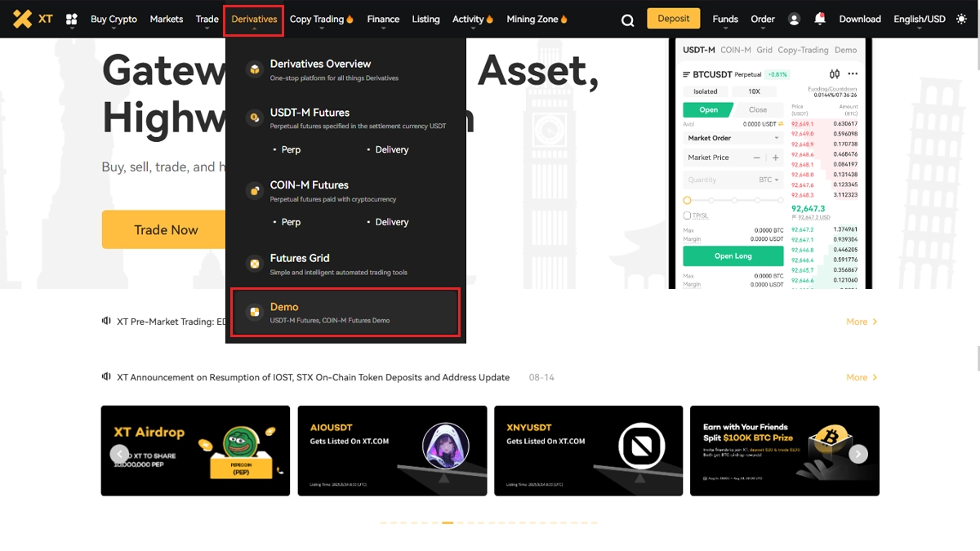Viewport: 980px width, 551px height.
Task: Choose Delivery under USDT-M Futures
Action: click(x=392, y=149)
